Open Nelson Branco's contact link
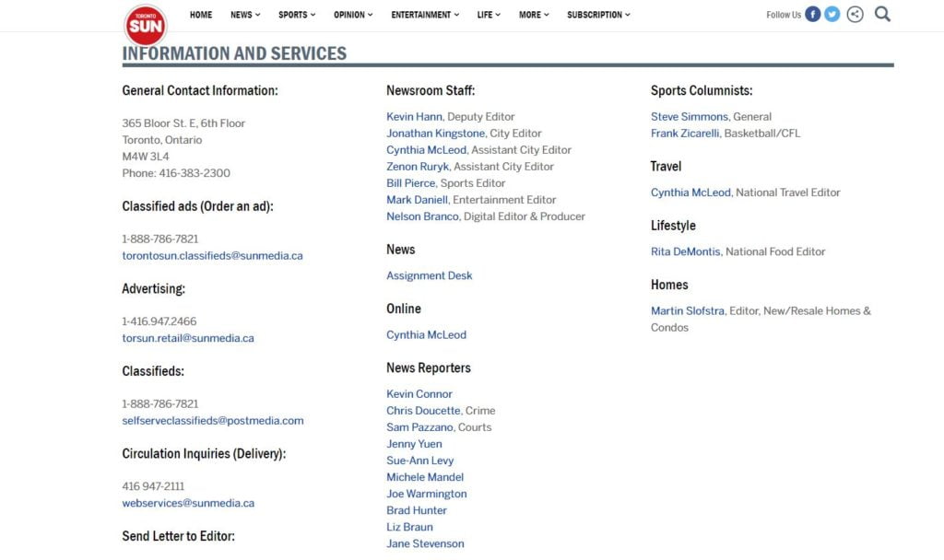Image resolution: width=944 pixels, height=560 pixels. click(x=422, y=216)
